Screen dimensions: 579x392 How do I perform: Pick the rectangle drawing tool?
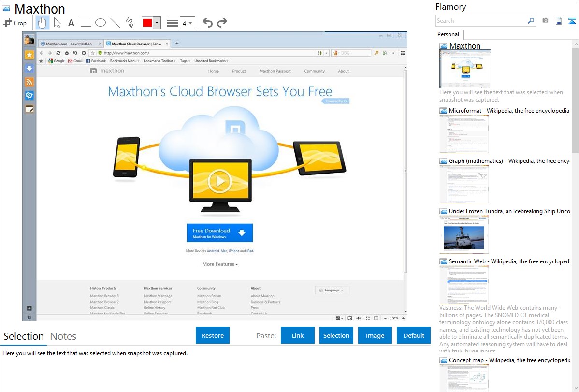[86, 23]
